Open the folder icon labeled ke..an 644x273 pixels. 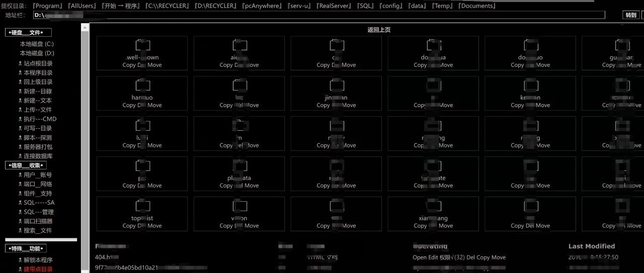pyautogui.click(x=531, y=85)
